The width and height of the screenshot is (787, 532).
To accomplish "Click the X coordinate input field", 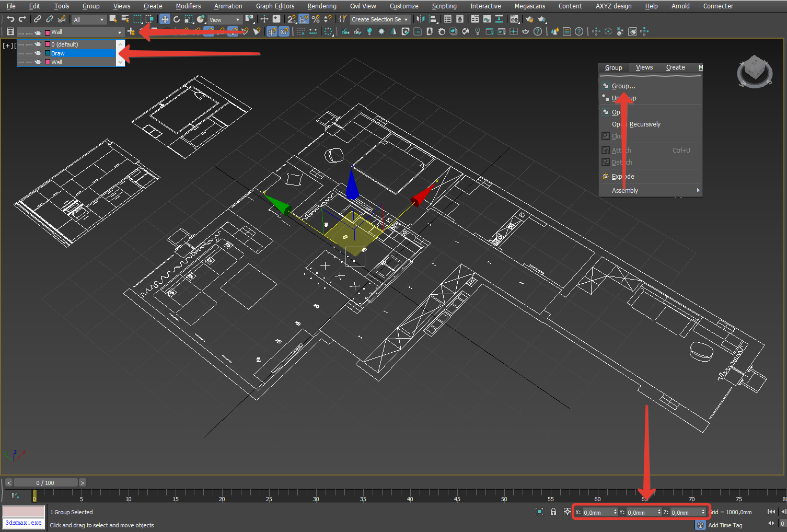I will (x=597, y=513).
